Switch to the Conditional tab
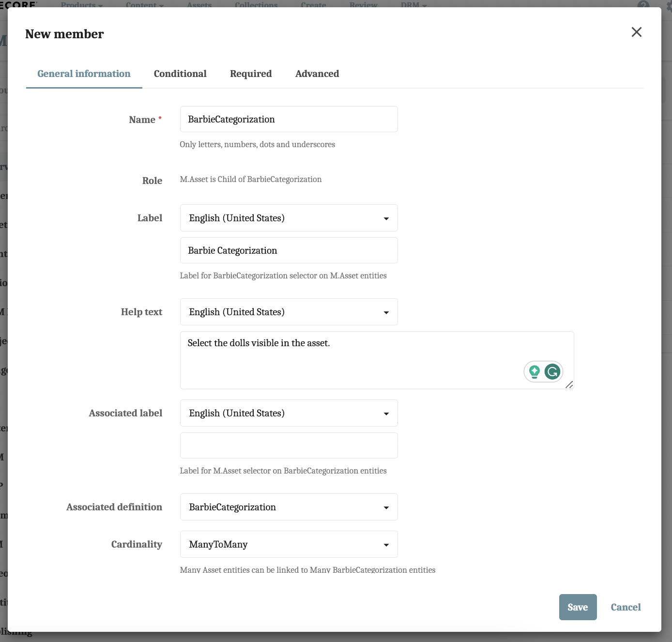 tap(180, 74)
